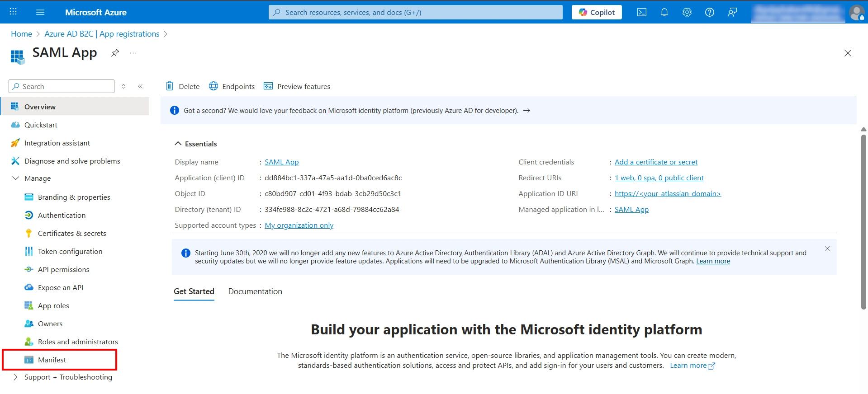Select the Get Started tab

click(194, 291)
